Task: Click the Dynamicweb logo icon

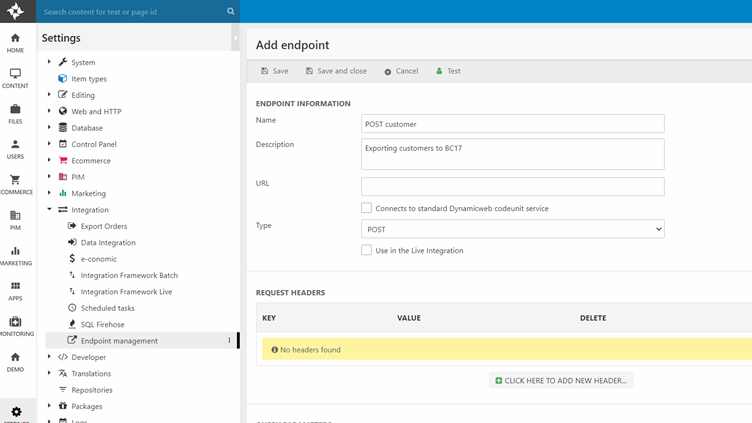Action: pyautogui.click(x=15, y=12)
